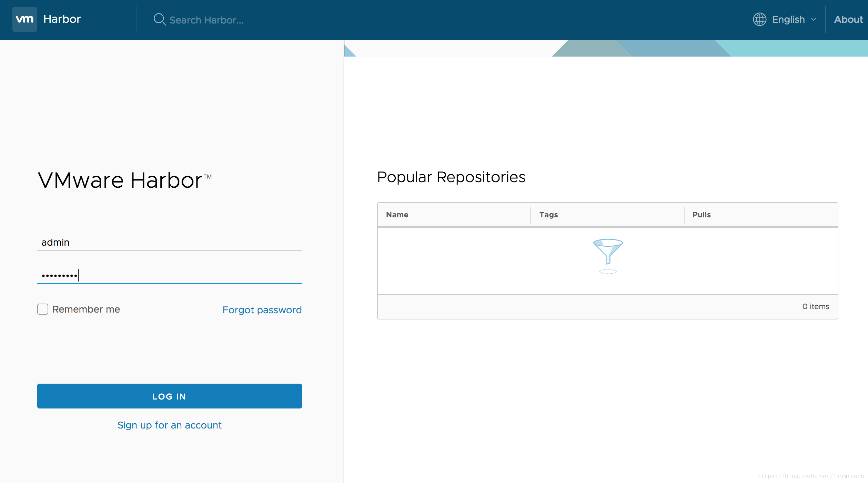Go to the Harbor home title
Image resolution: width=868 pixels, height=483 pixels.
tap(62, 19)
